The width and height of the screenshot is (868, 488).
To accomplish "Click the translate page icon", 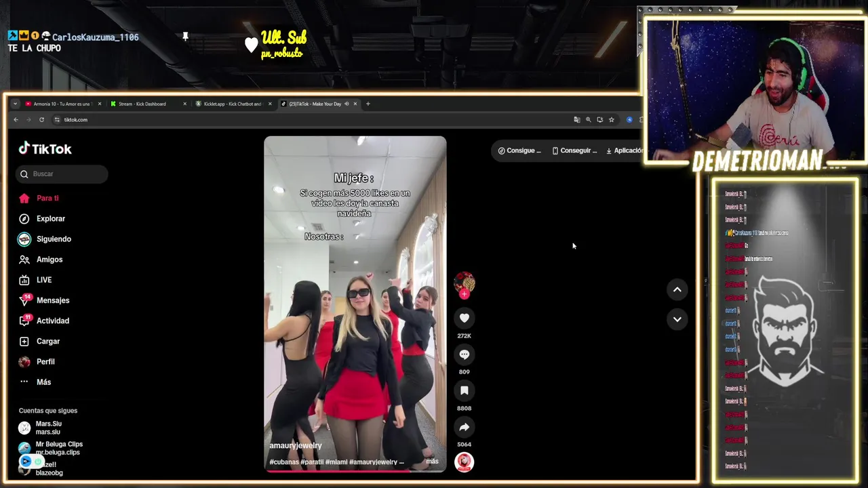I will 576,120.
